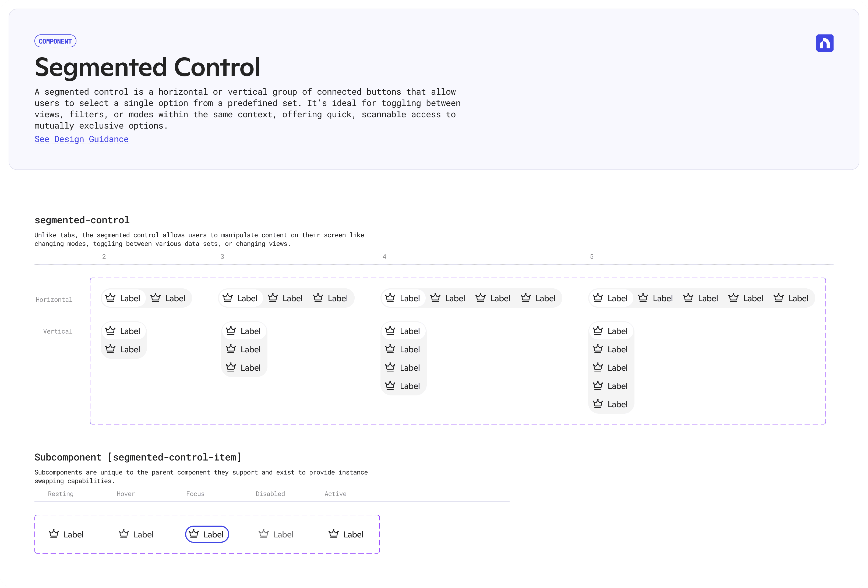Click the COMPONENT badge above the title
This screenshot has width=868, height=588.
pyautogui.click(x=55, y=41)
